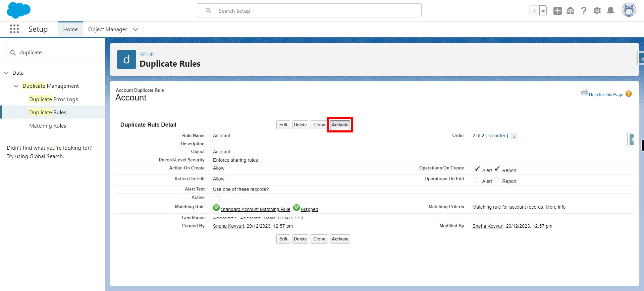The height and width of the screenshot is (291, 644).
Task: Click the bottom Delete button
Action: coord(300,239)
